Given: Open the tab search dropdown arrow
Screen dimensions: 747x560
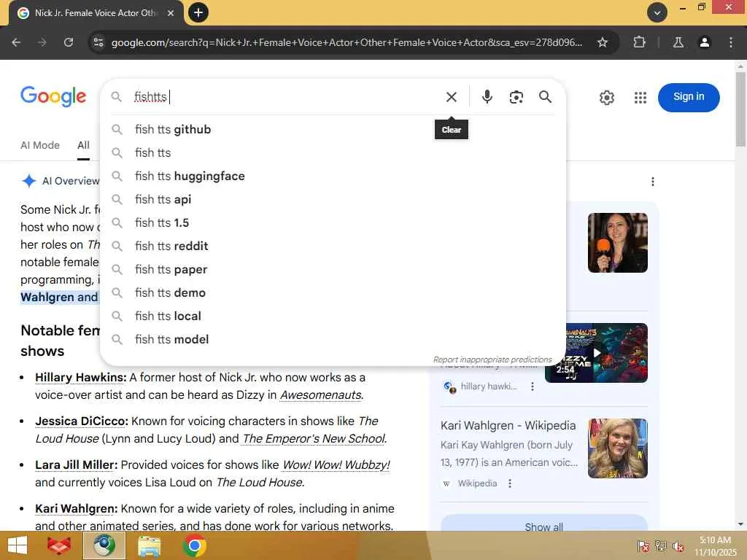Looking at the screenshot, I should tap(657, 12).
